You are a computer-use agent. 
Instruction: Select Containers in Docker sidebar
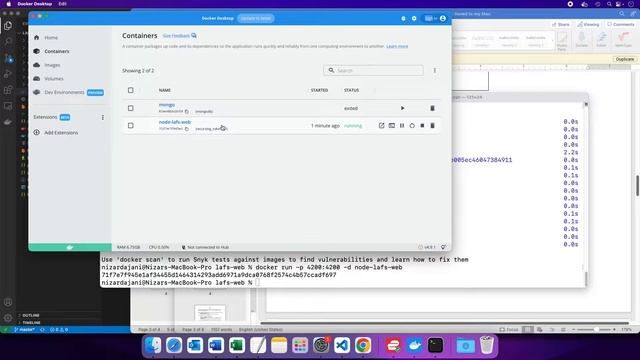click(57, 51)
